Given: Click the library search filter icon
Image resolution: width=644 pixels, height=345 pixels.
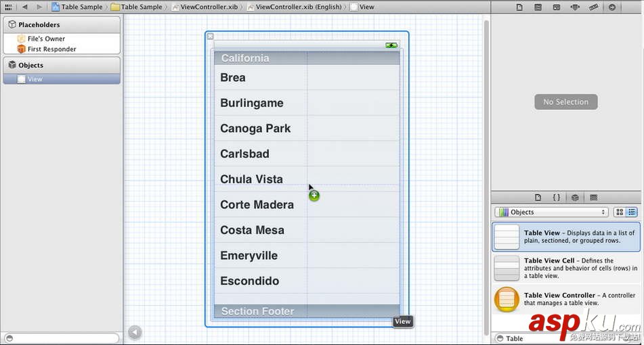Looking at the screenshot, I should point(500,338).
